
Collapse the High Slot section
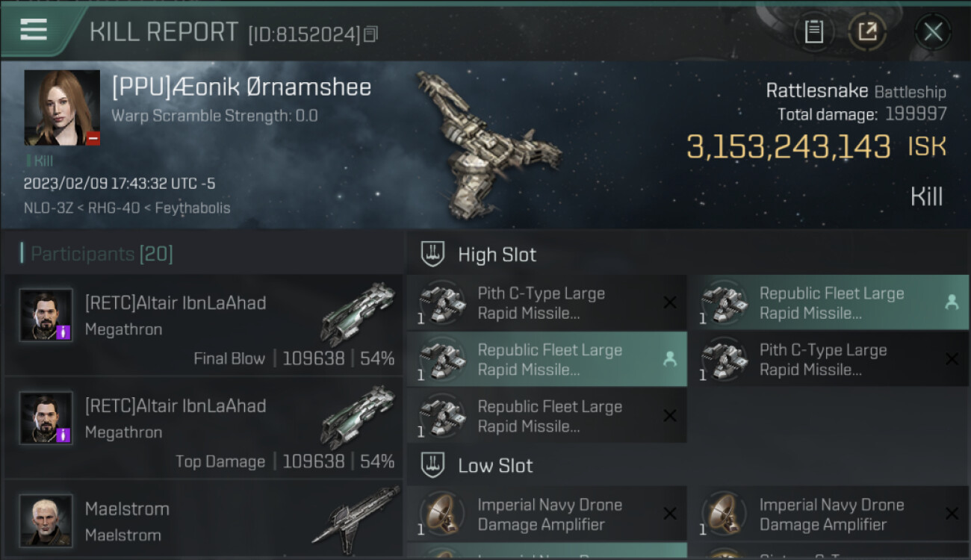point(478,254)
